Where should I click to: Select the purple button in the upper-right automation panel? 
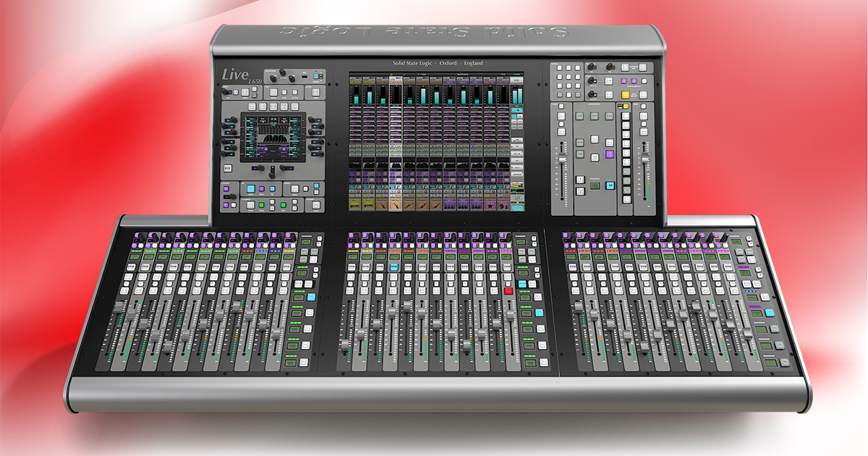[610, 153]
